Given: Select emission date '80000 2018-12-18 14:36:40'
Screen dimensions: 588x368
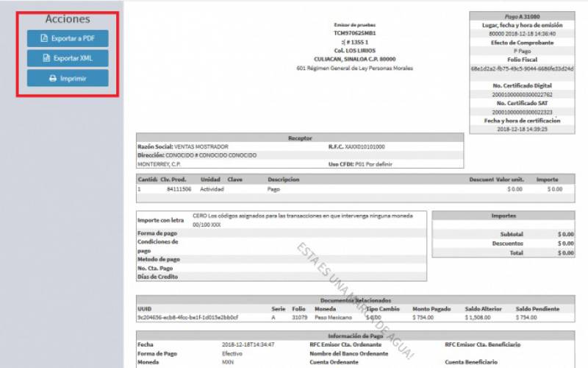Looking at the screenshot, I should tap(522, 34).
